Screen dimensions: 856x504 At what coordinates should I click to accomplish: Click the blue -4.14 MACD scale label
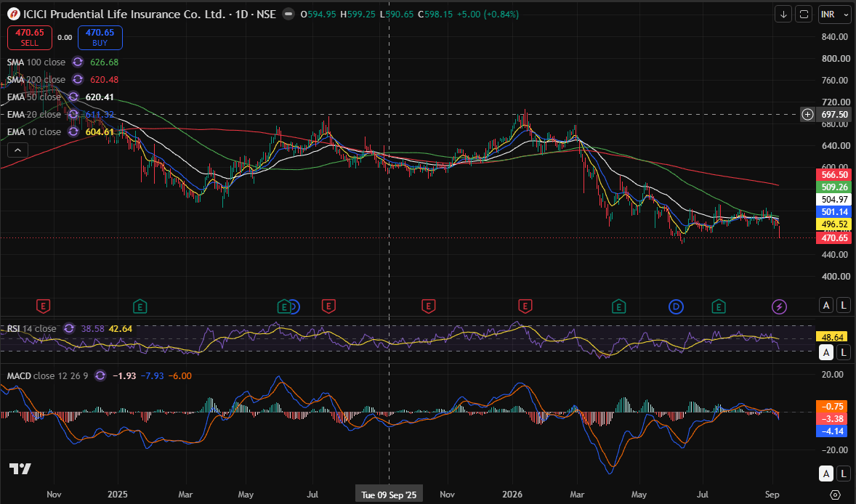831,431
